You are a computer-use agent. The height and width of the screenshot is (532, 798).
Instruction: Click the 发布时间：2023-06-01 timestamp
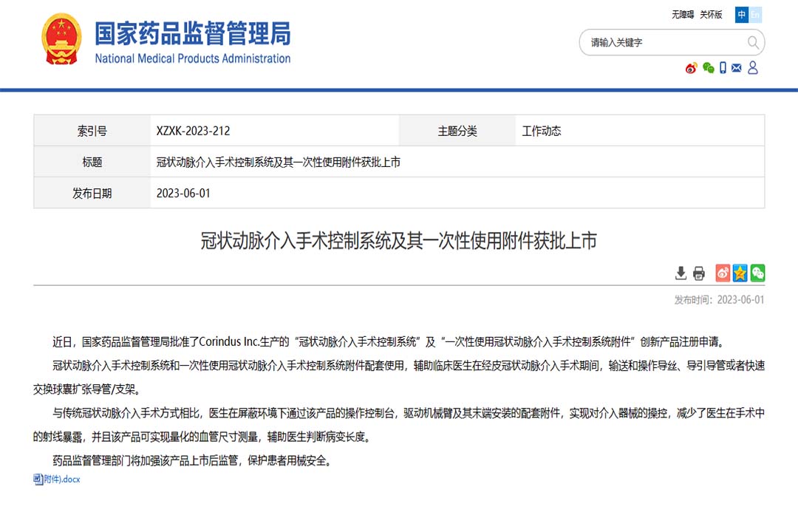(x=719, y=300)
